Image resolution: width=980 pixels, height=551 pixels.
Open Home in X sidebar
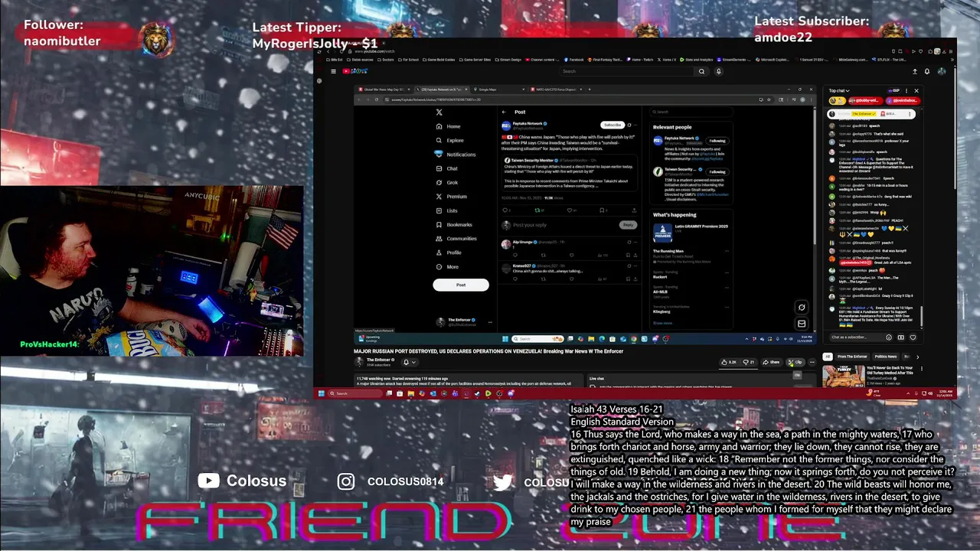click(448, 126)
